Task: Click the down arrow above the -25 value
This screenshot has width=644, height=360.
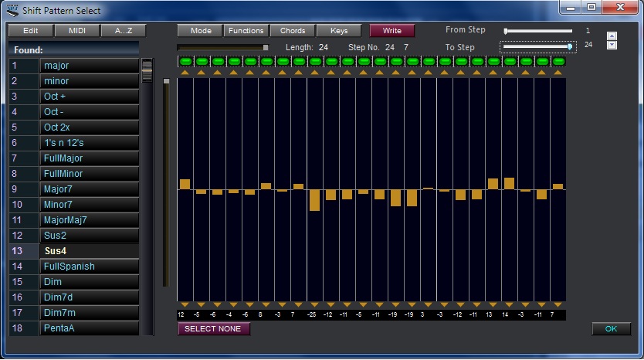Action: [x=314, y=305]
